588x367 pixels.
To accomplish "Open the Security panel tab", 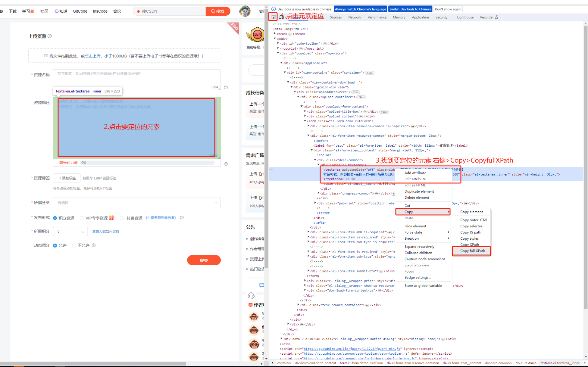I will [442, 17].
